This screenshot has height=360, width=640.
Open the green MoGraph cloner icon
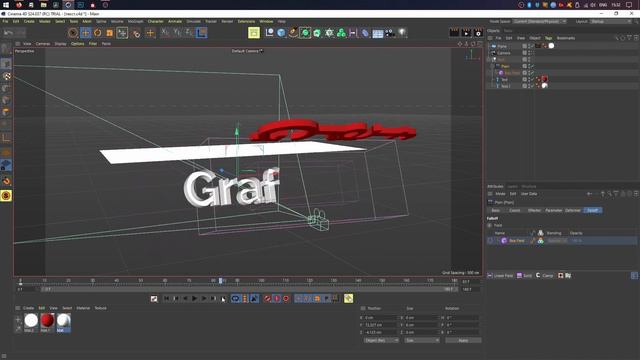(x=341, y=33)
